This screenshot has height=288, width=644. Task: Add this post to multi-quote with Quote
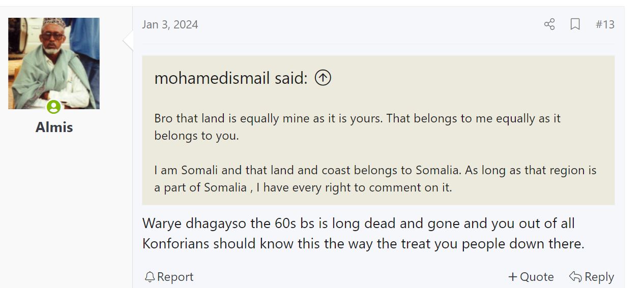(531, 277)
